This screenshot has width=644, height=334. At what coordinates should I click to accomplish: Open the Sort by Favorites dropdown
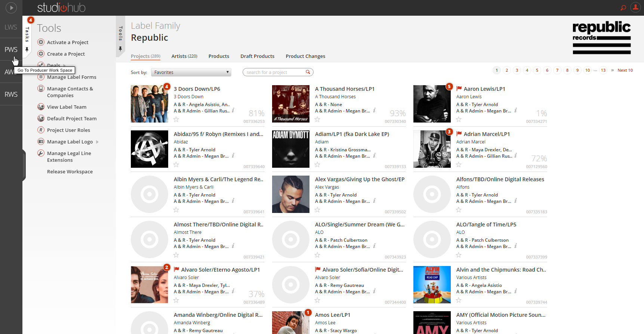click(x=191, y=72)
